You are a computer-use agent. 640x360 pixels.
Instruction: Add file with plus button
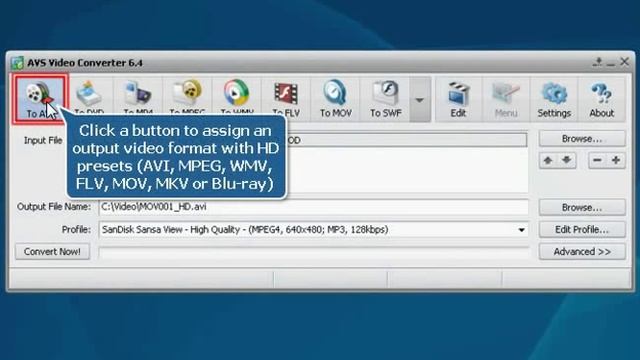click(x=616, y=160)
